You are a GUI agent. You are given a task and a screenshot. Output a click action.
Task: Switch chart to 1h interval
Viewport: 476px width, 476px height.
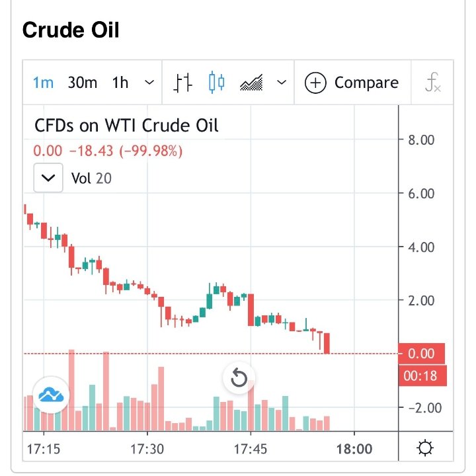click(120, 83)
